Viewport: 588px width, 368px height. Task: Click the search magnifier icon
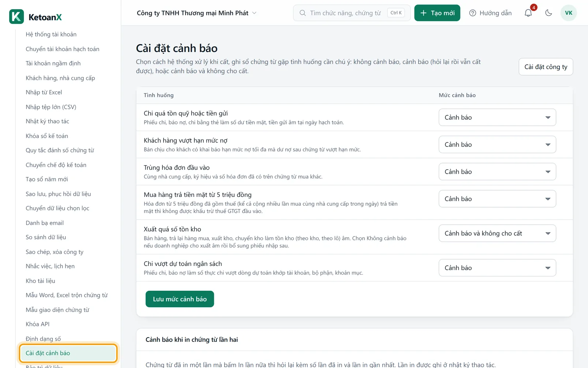[302, 13]
